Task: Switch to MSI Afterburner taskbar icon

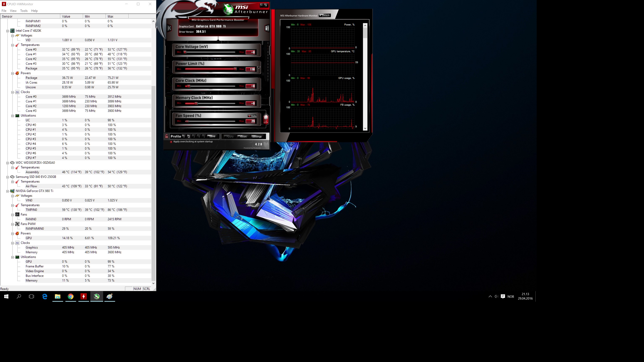Action: [x=97, y=296]
